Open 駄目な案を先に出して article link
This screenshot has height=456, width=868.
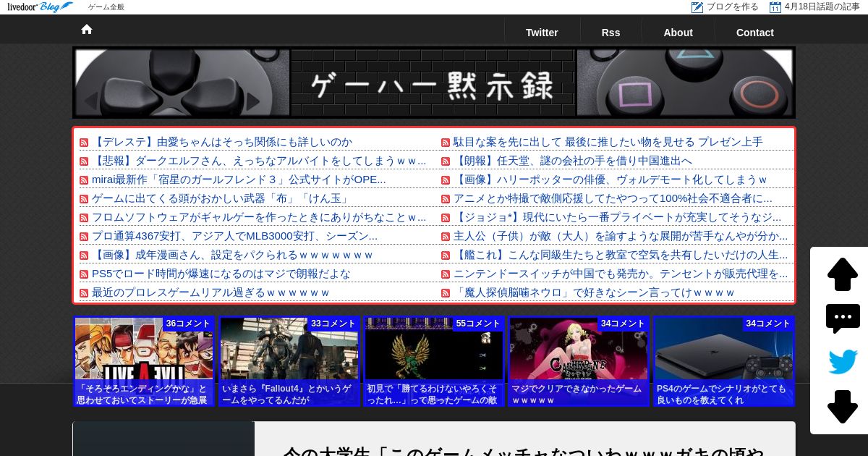(608, 142)
